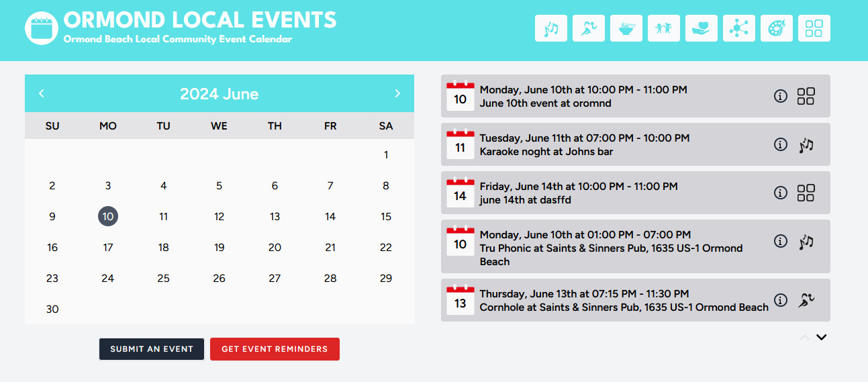View info icon for Cornhole event
This screenshot has width=868, height=382.
click(780, 300)
